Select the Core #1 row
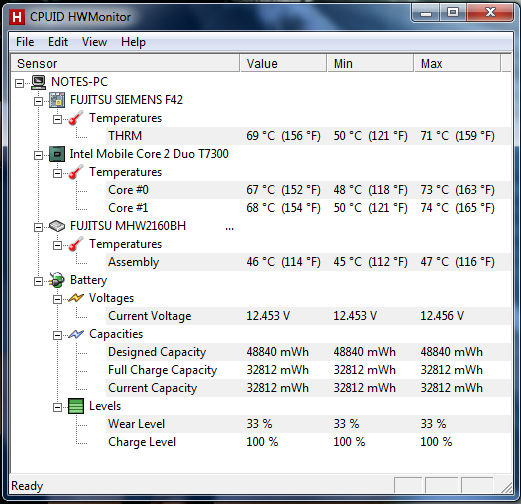Viewport: 521px width, 504px height. [x=309, y=208]
